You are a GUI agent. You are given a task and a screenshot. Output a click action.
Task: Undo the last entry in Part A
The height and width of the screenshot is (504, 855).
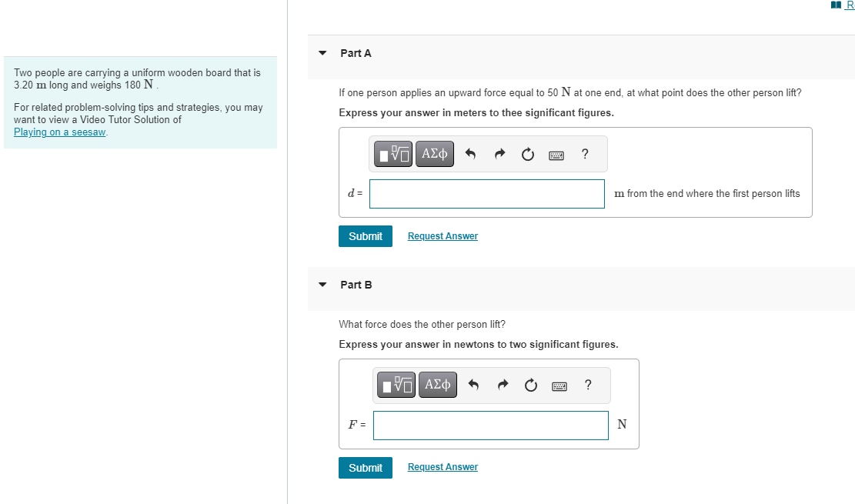(470, 154)
